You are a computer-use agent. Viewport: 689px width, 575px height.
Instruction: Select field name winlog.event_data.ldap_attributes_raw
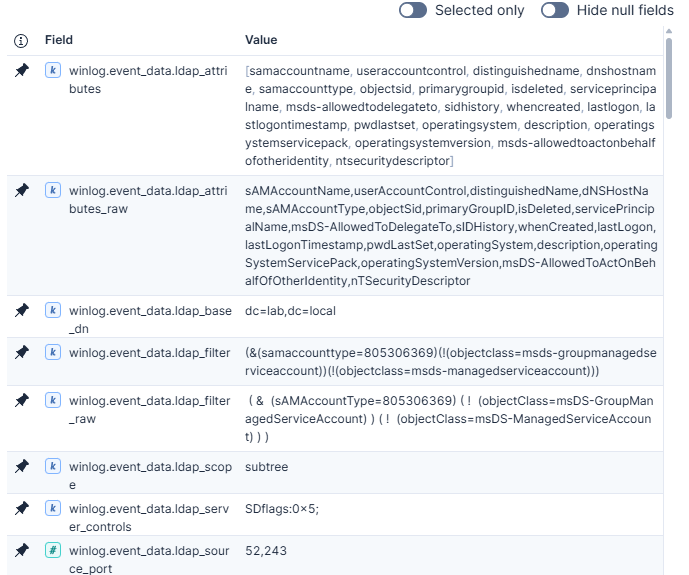[x=148, y=199]
